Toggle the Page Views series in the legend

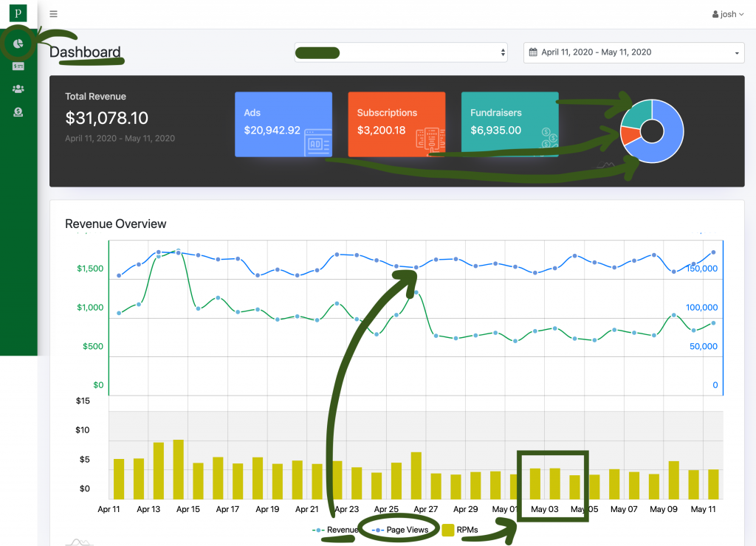coord(399,530)
